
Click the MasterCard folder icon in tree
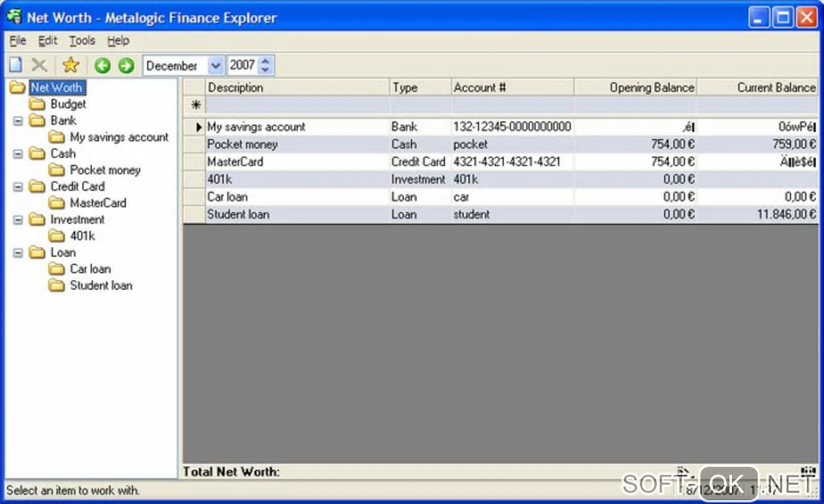coord(57,203)
